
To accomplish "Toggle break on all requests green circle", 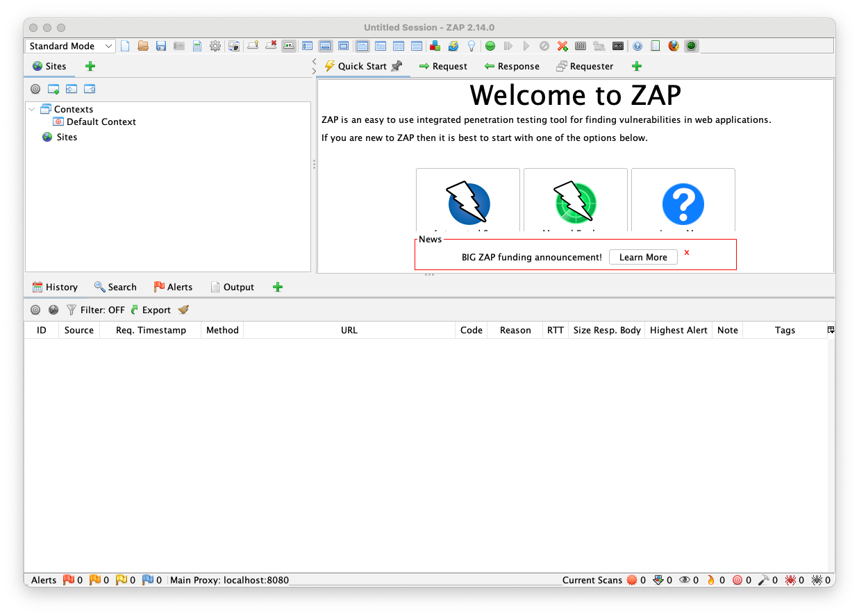I will (x=490, y=47).
